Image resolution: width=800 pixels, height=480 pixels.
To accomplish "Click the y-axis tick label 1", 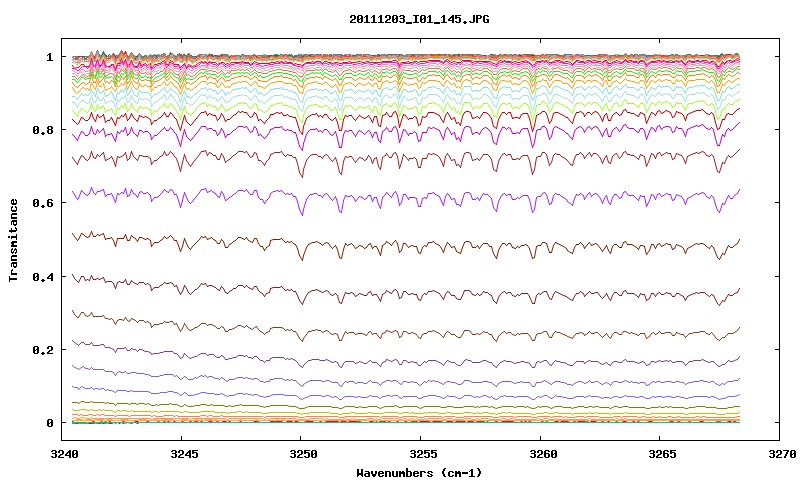I will tap(49, 57).
